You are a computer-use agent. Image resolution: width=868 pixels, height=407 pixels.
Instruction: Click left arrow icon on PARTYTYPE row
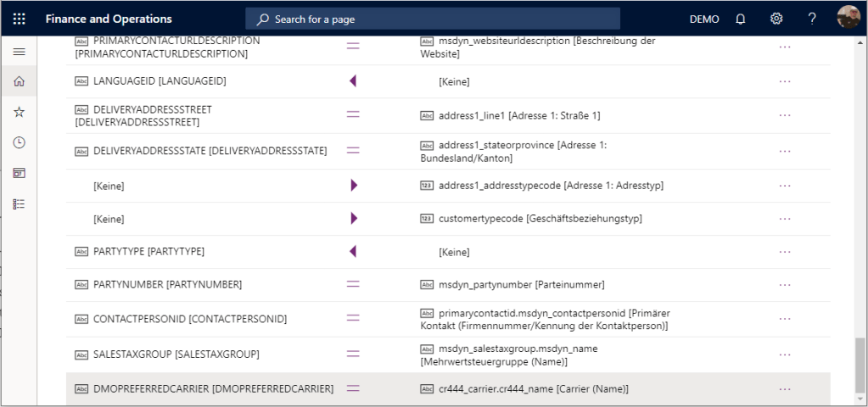pos(353,252)
